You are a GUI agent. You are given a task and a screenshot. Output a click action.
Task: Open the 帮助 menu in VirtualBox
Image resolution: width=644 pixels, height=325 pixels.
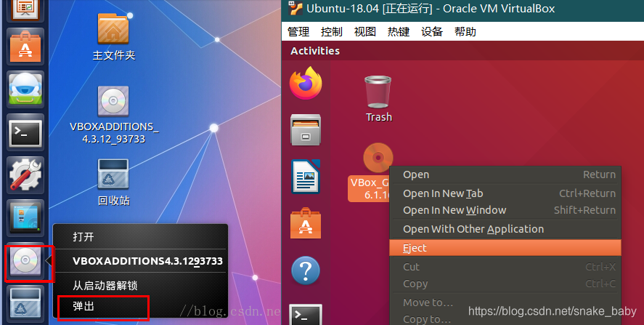(465, 32)
